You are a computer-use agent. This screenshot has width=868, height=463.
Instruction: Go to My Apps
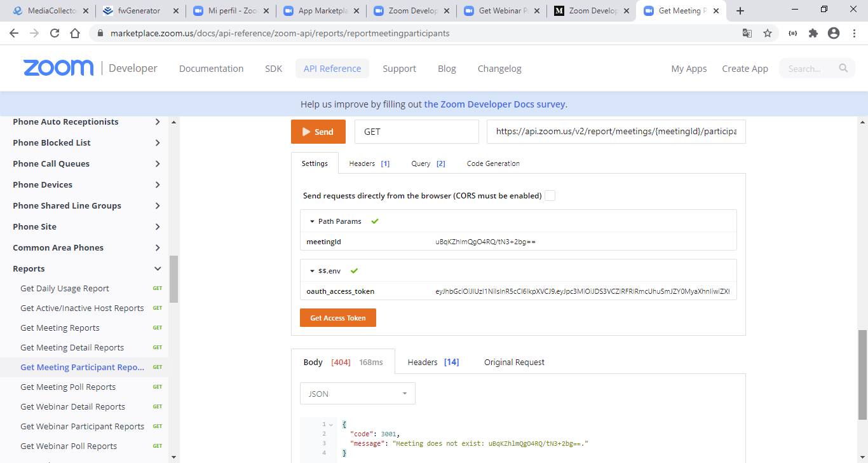[x=689, y=68]
